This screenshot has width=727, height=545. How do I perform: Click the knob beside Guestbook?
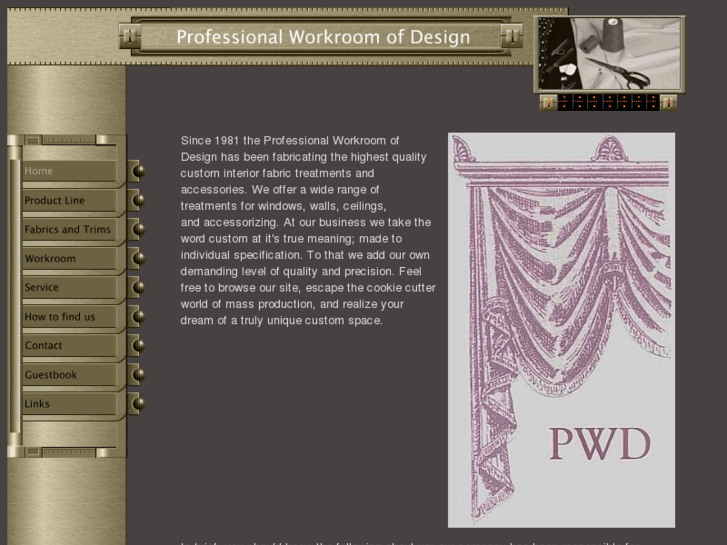coord(138,375)
